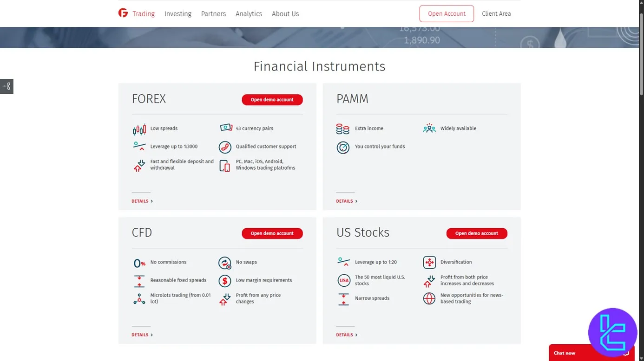Viewport: 644px width, 361px height.
Task: Click Open demo account in FOREX card
Action: click(272, 100)
